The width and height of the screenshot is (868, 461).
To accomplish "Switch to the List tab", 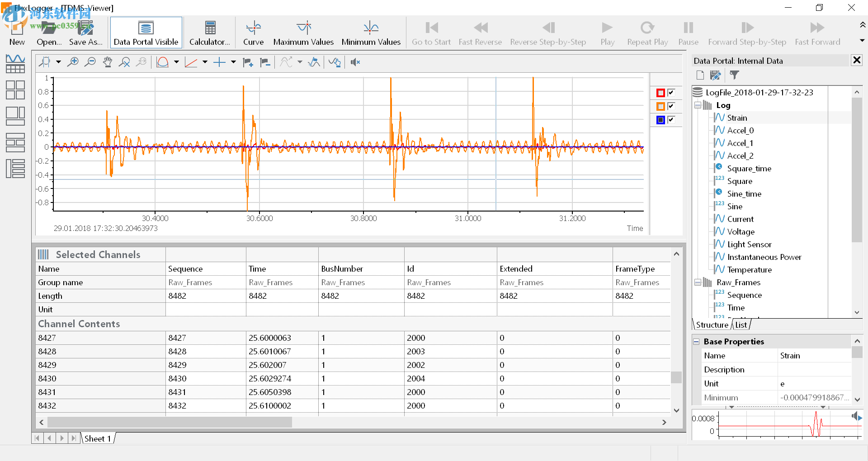I will pos(741,325).
